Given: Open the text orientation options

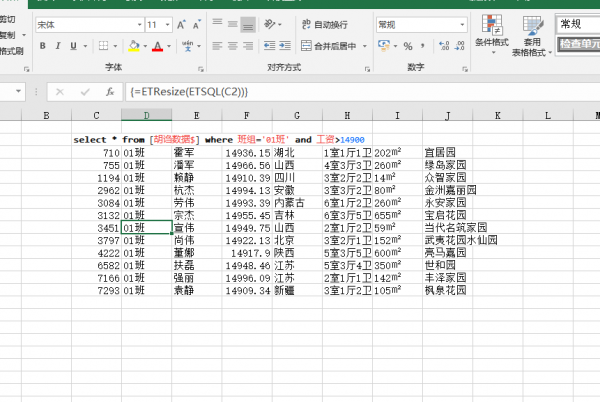Looking at the screenshot, I should point(272,24).
